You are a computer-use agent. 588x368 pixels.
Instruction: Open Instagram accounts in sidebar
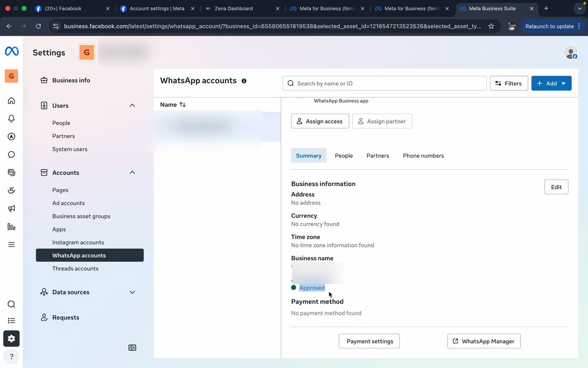click(x=78, y=242)
